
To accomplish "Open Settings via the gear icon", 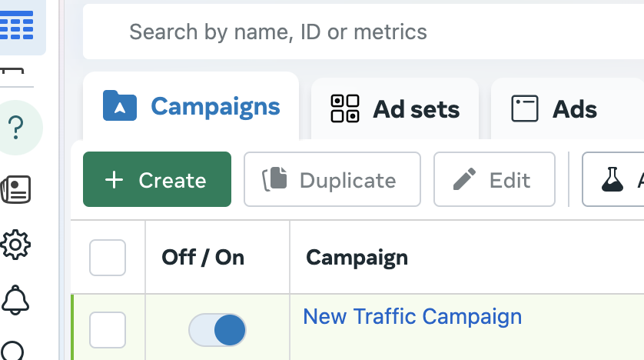I will [16, 245].
